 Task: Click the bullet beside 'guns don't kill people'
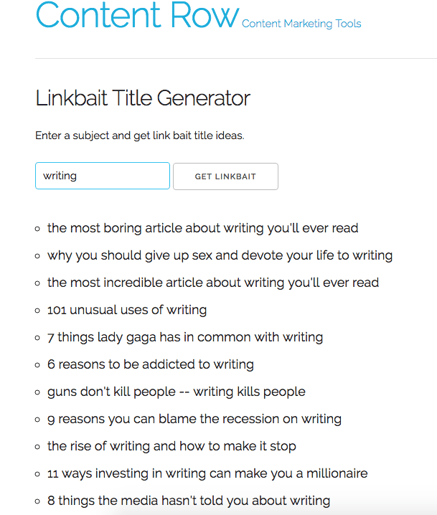[38, 392]
